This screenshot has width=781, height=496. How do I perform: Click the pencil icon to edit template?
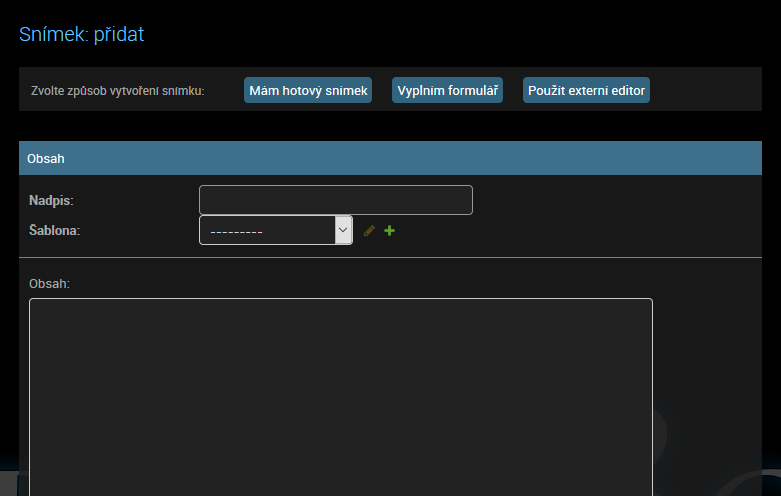click(369, 231)
